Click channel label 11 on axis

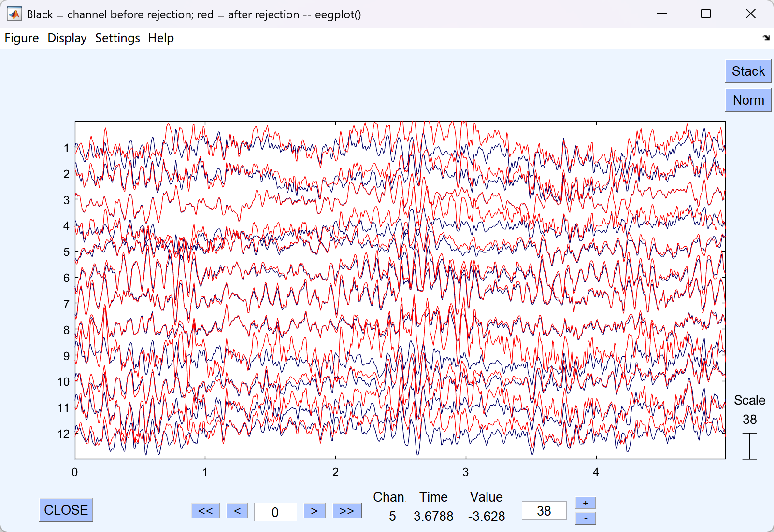64,408
